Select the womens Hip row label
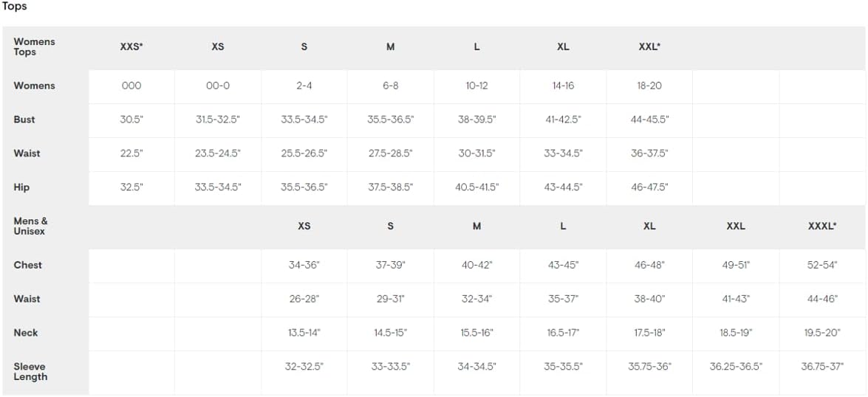Screen dimensions: 868x397 pos(21,187)
